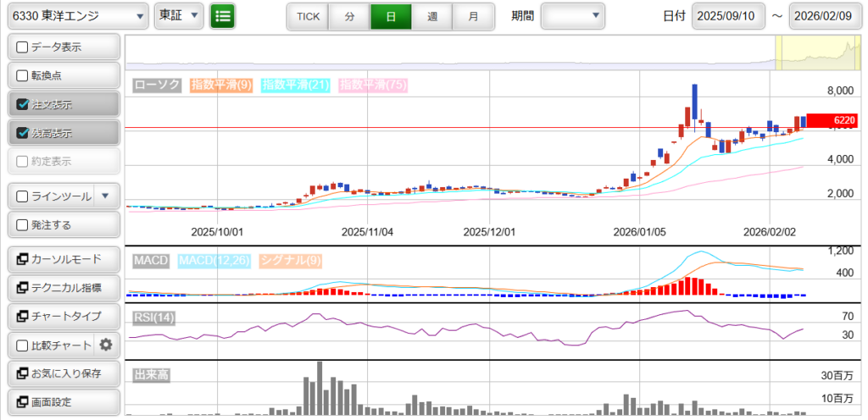
Task: Open the 東証 exchange dropdown
Action: 179,16
